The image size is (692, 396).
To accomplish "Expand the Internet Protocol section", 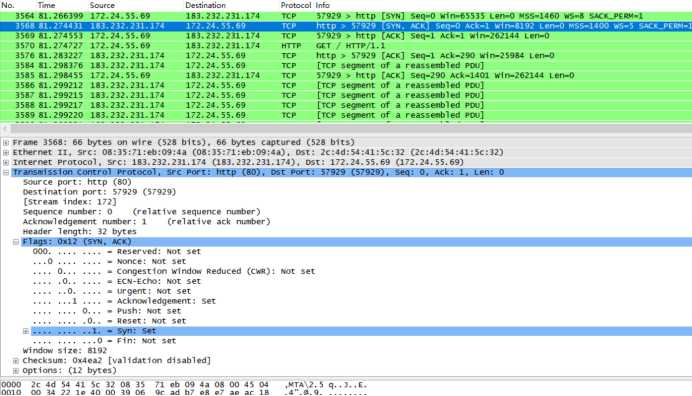I will 6,162.
